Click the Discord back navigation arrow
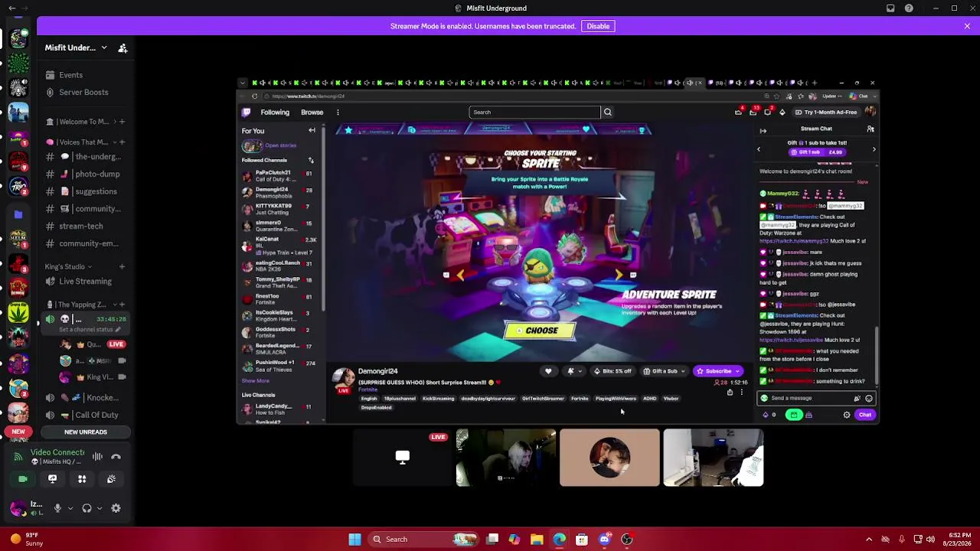 coord(11,8)
